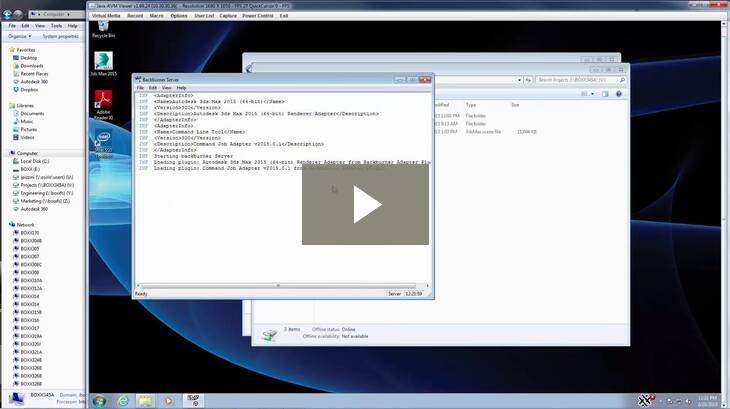Viewport: 730px width, 409px height.
Task: Launch 3ds Max 2015 desktop shortcut
Action: [x=103, y=64]
